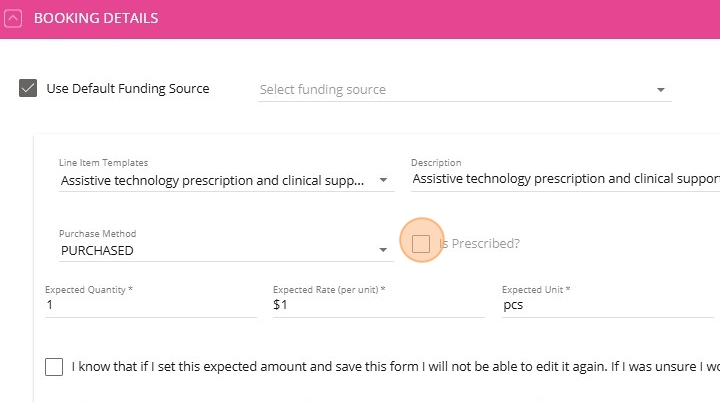This screenshot has height=402, width=720.
Task: Tick the Is Prescribed checkbox
Action: coord(421,243)
